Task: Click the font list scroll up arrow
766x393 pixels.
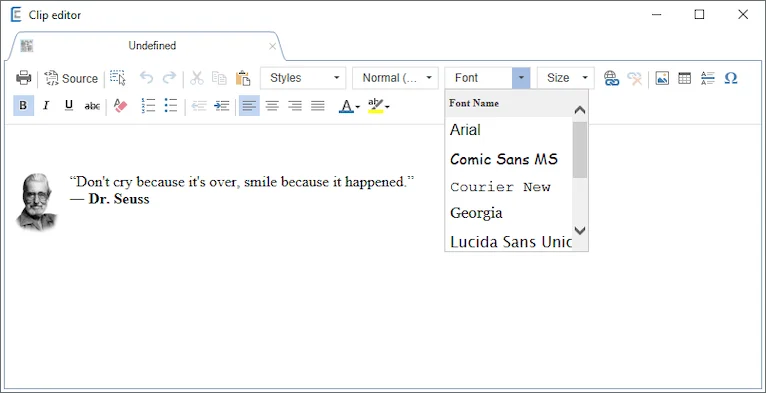Action: coord(580,110)
